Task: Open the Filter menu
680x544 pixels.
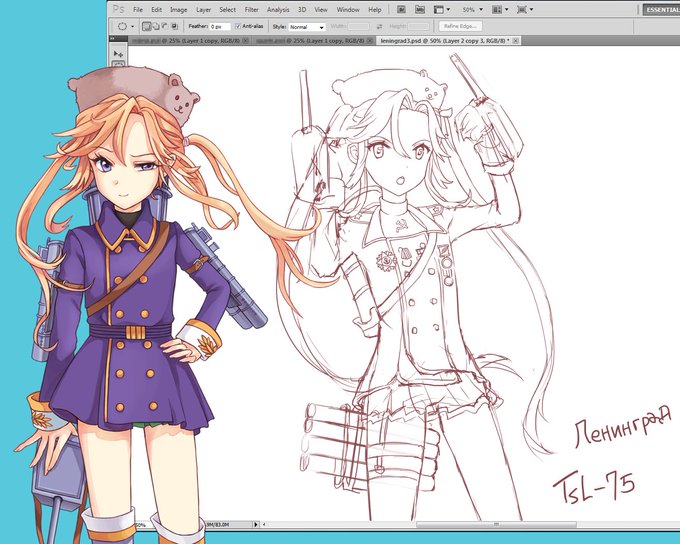Action: 252,10
